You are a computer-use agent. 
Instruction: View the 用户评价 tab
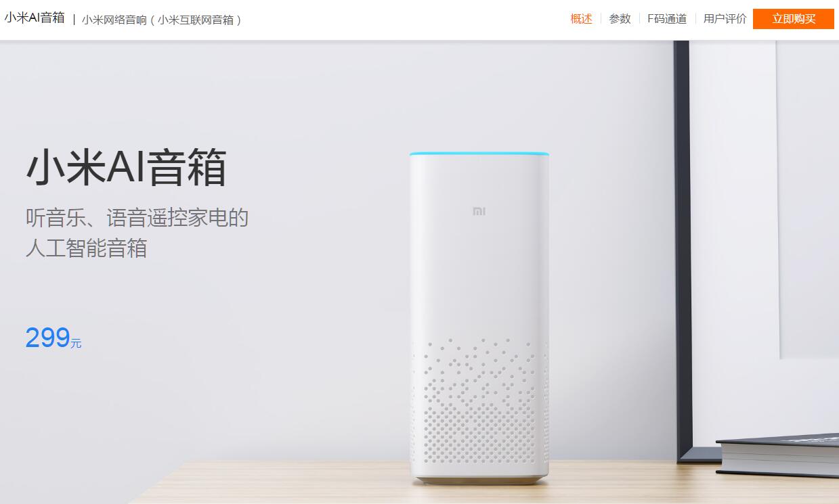pos(725,19)
